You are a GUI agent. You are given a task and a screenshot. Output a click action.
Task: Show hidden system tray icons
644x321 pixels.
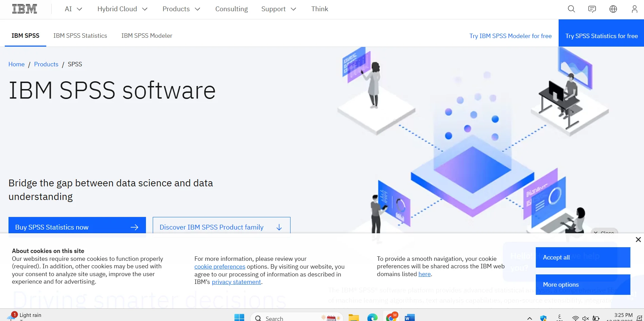pos(530,318)
